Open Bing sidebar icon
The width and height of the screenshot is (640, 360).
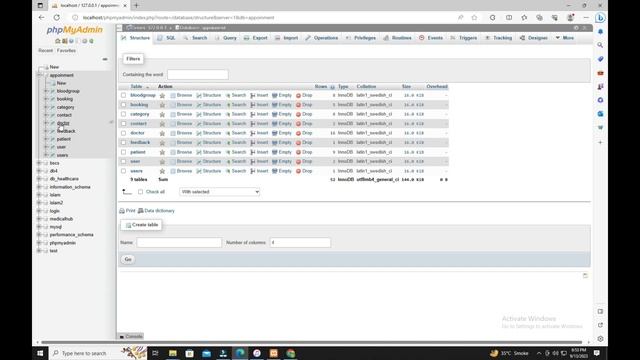[600, 18]
